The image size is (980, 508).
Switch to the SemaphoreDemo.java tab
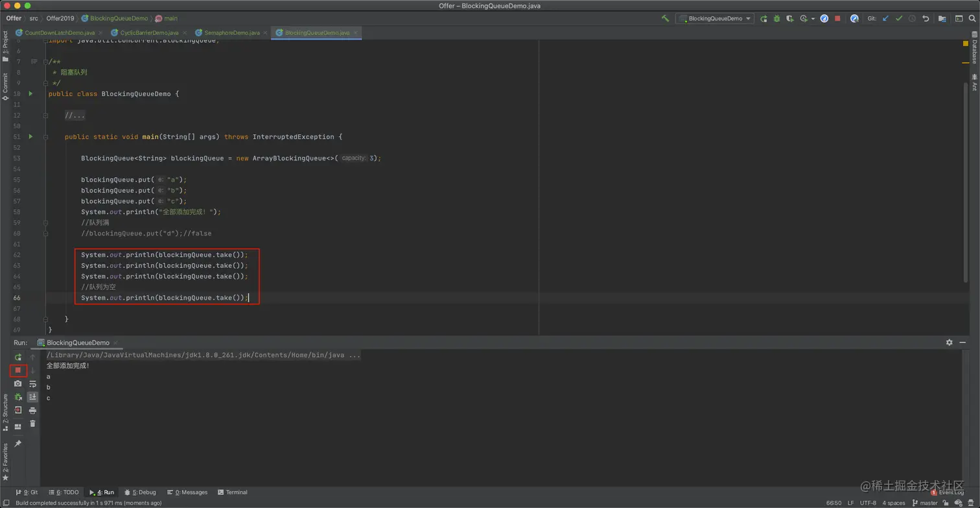(x=232, y=32)
